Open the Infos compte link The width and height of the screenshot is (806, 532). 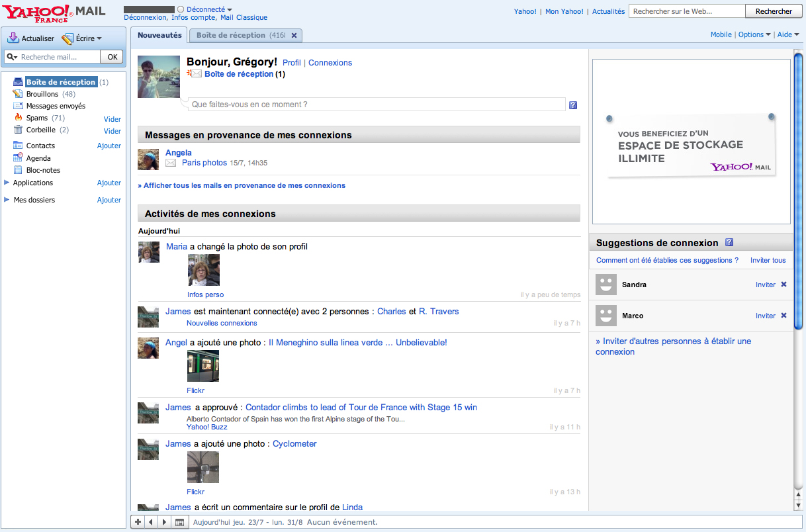point(193,17)
